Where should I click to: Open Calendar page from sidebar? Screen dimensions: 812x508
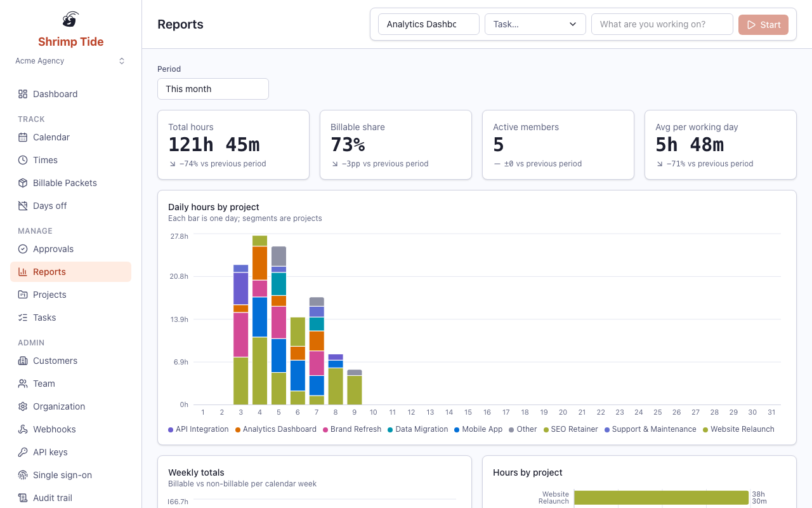pos(70,137)
